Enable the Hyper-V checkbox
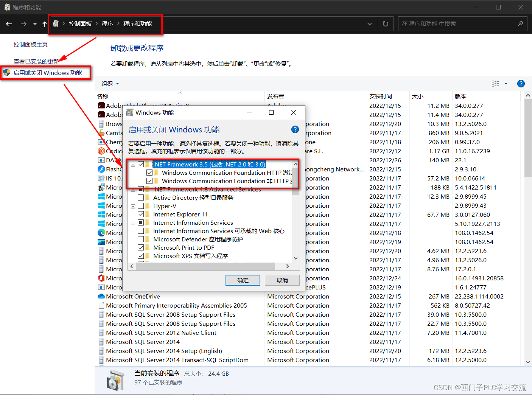The width and height of the screenshot is (532, 395). tap(141, 206)
